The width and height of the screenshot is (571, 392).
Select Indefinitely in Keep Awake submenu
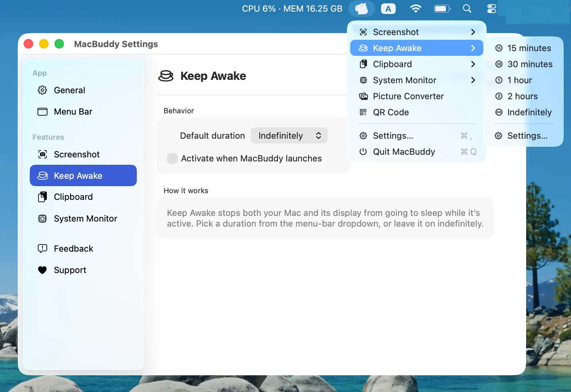524,112
